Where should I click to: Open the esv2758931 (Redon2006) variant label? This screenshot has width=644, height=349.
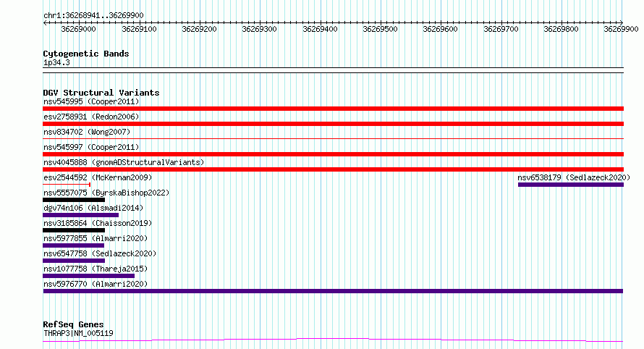point(91,117)
